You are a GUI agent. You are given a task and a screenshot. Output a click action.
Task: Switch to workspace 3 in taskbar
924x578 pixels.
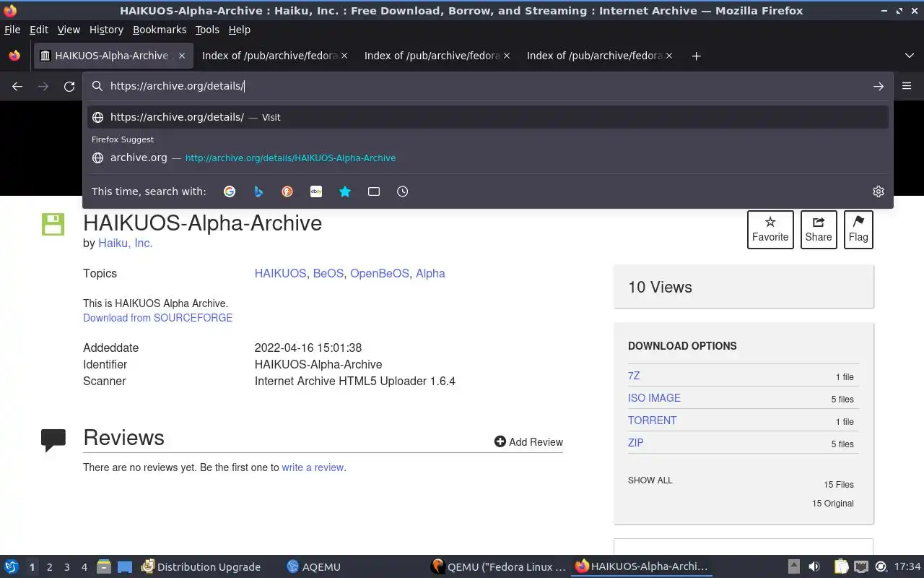coord(66,567)
